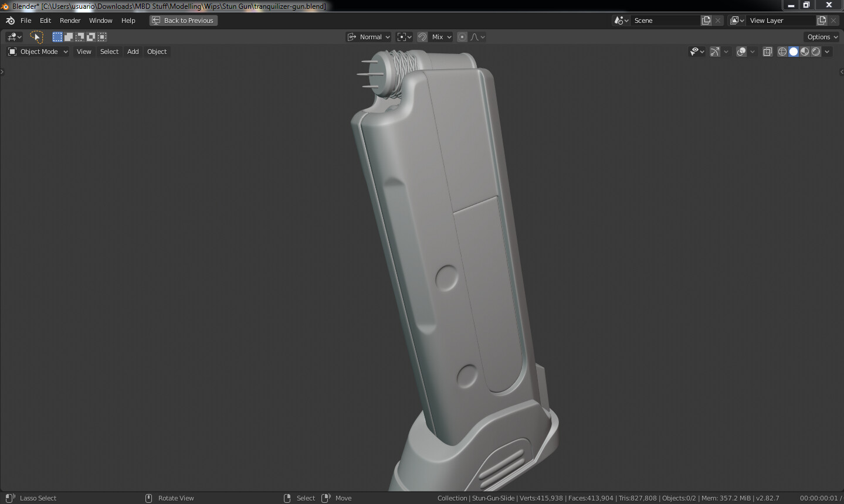Expand the overlays settings dropdown arrow
The height and width of the screenshot is (504, 844).
(x=753, y=52)
